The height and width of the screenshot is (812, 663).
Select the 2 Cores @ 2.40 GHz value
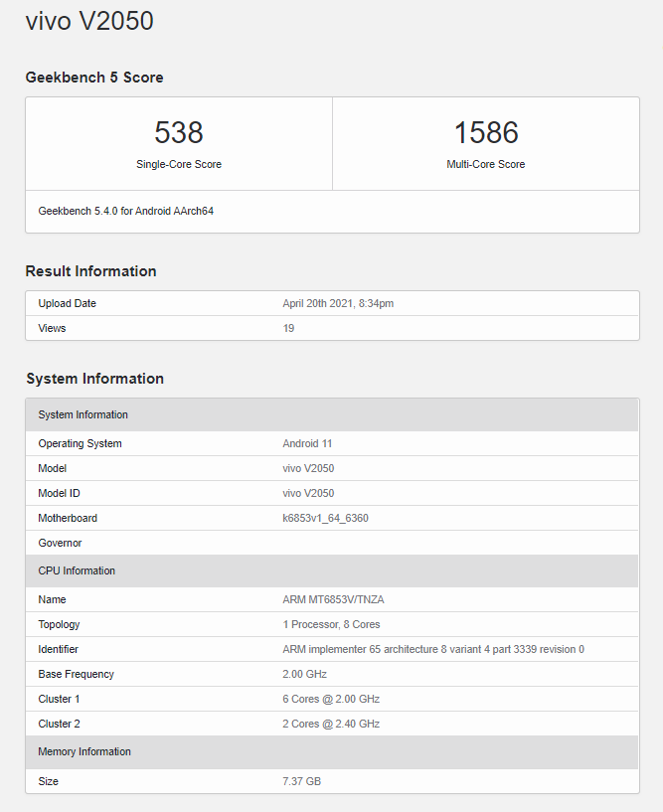coord(331,724)
